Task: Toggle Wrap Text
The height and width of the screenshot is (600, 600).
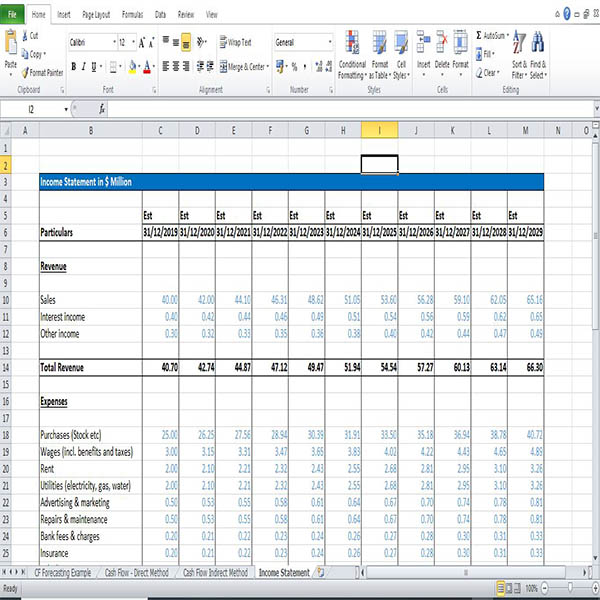Action: 235,42
